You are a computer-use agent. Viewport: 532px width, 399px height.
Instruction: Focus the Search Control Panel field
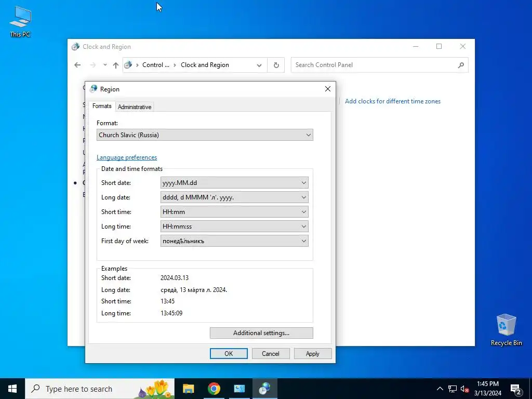click(379, 65)
